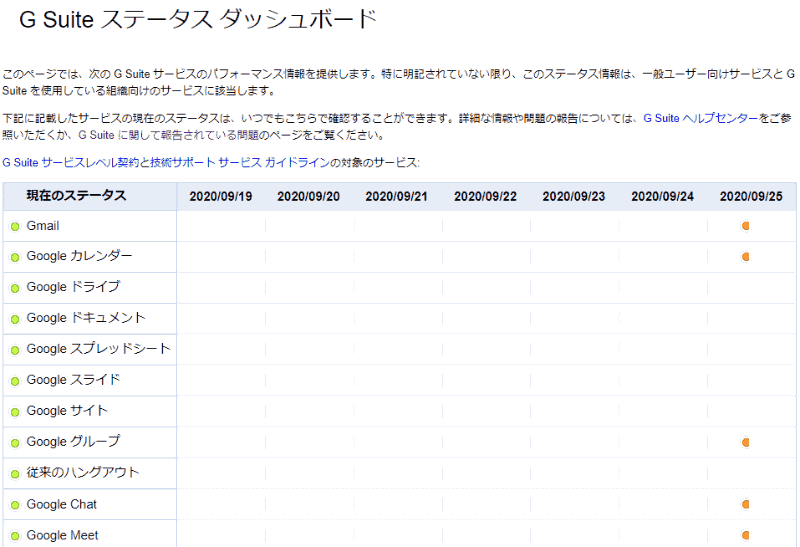Select the 従来のハングアウト service name
This screenshot has width=800, height=547.
click(83, 473)
